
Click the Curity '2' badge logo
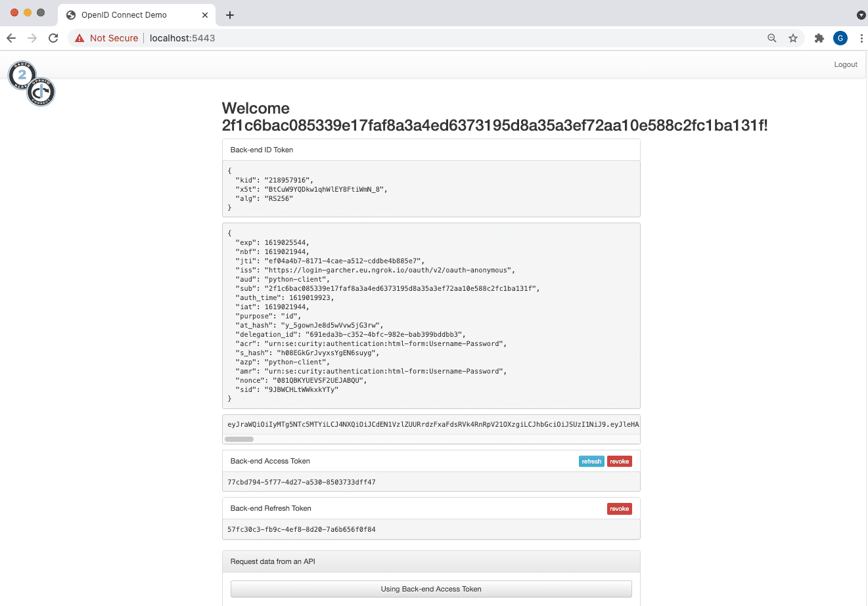click(x=22, y=74)
